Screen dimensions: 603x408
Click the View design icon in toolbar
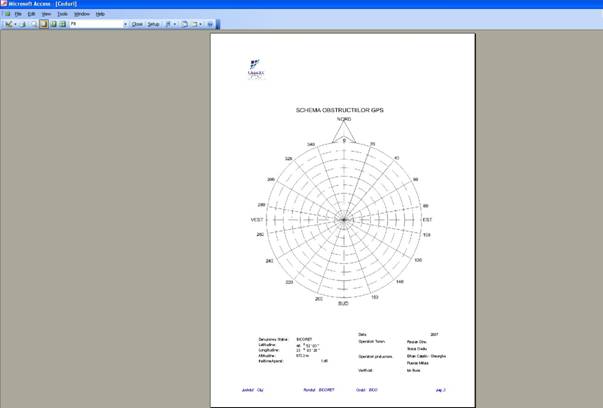point(8,23)
